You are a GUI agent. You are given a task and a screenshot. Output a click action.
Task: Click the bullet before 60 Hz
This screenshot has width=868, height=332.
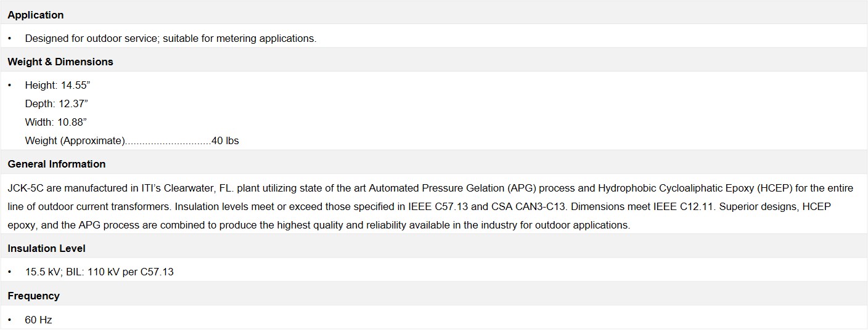click(10, 320)
